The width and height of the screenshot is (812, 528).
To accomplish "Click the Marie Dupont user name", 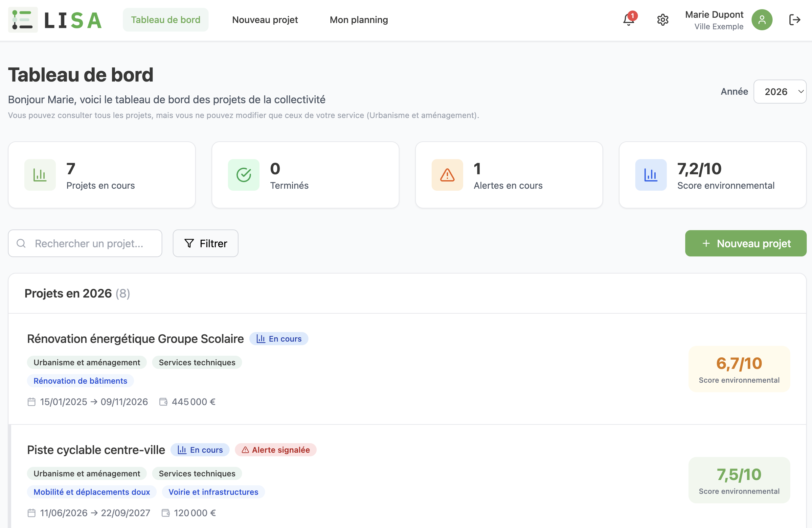I will [714, 14].
